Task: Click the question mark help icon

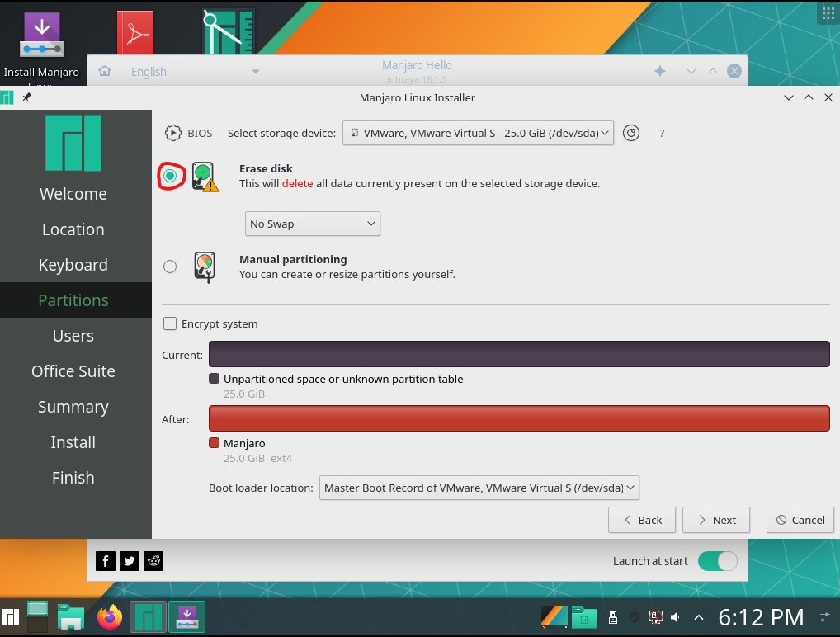Action: pos(662,134)
